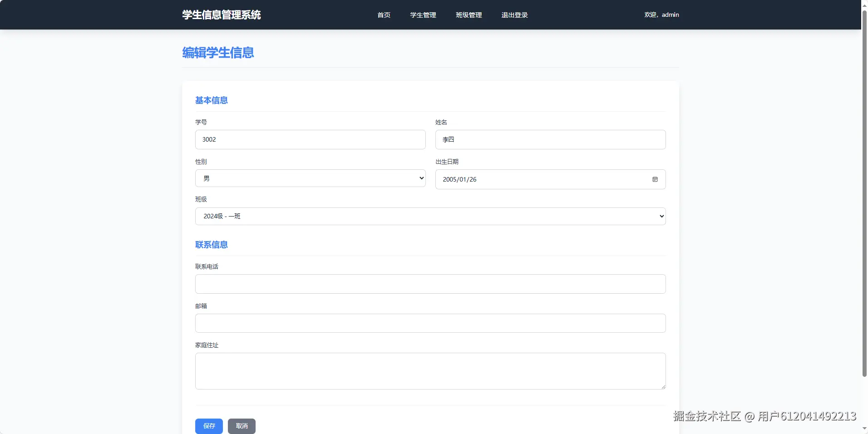Save the form with the 保存 button
Screen dimensions: 868x434
[209, 426]
